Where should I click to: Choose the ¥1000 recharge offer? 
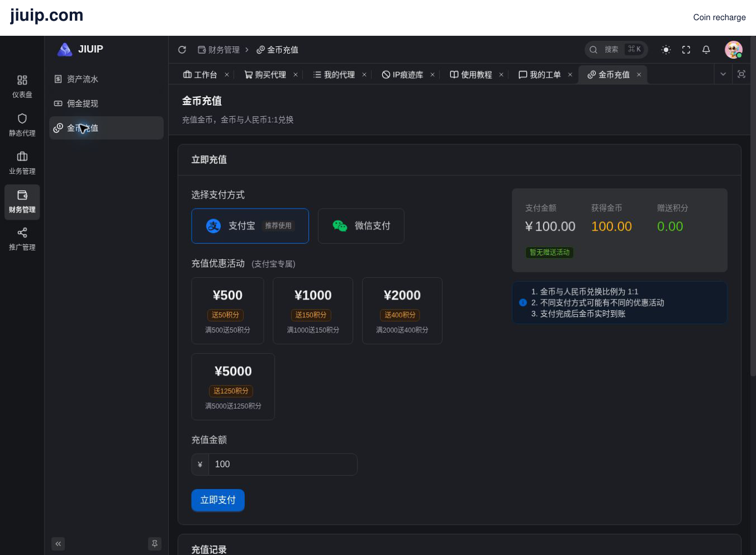313,311
